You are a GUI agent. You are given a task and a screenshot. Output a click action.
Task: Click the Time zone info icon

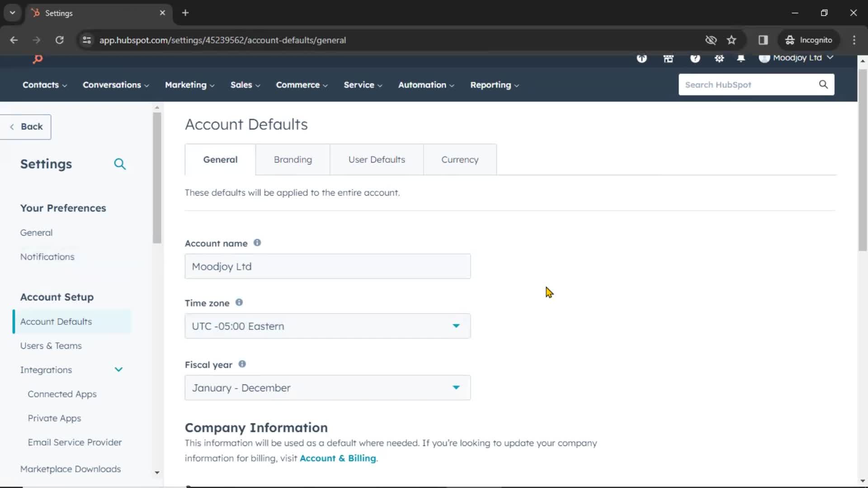point(239,302)
